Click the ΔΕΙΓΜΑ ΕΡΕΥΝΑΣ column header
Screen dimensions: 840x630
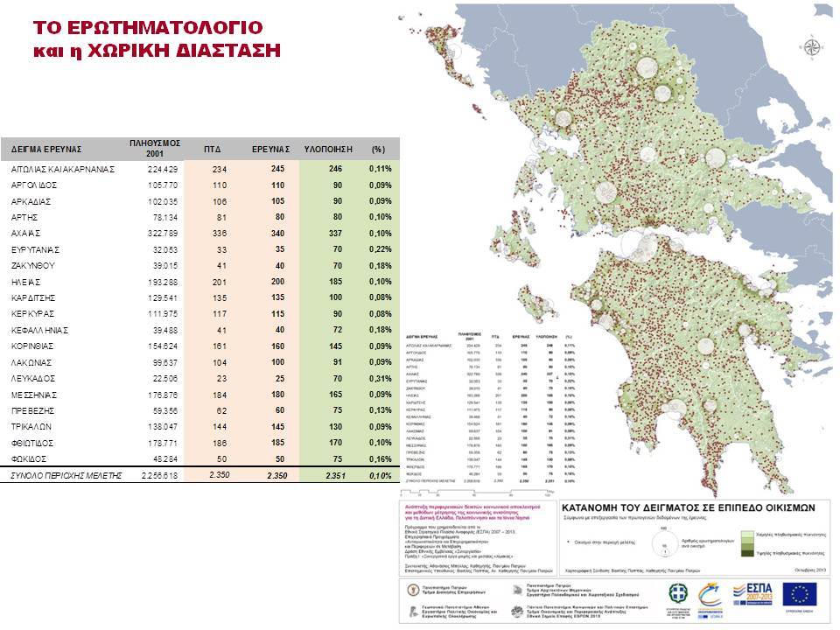[x=46, y=150]
